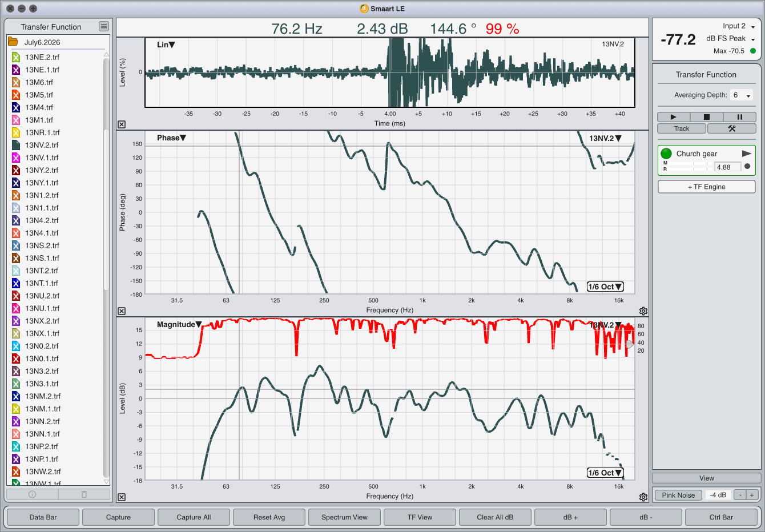
Task: Open the Transfer Function data bar menu icon
Action: pyautogui.click(x=103, y=26)
